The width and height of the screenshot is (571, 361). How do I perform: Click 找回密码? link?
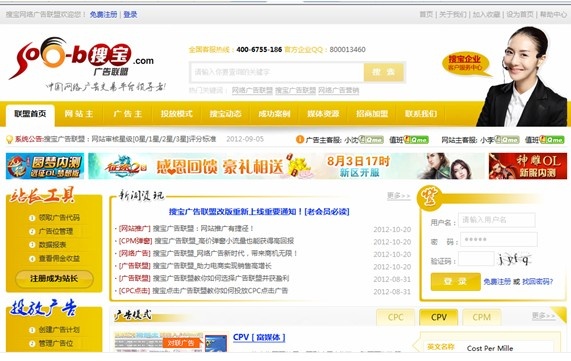click(x=537, y=282)
